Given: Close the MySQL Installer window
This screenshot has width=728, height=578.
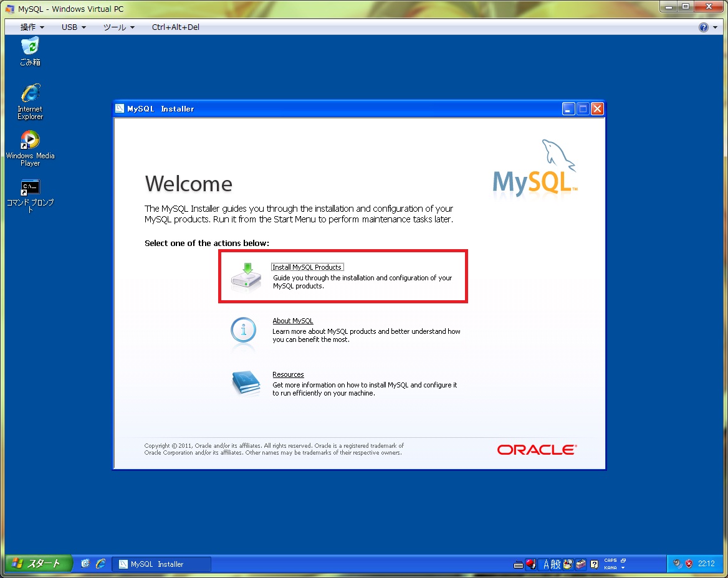Looking at the screenshot, I should click(597, 108).
